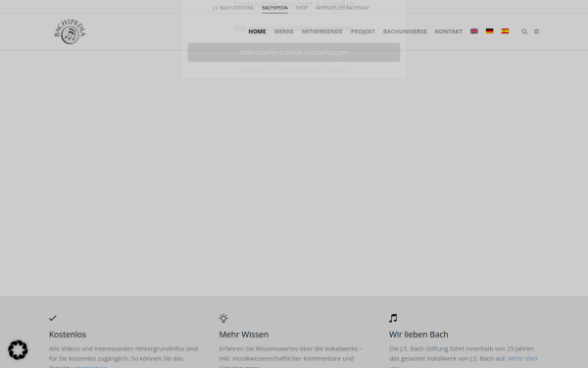The width and height of the screenshot is (588, 368).
Task: Click the Mehr Wissen heading
Action: tap(244, 335)
